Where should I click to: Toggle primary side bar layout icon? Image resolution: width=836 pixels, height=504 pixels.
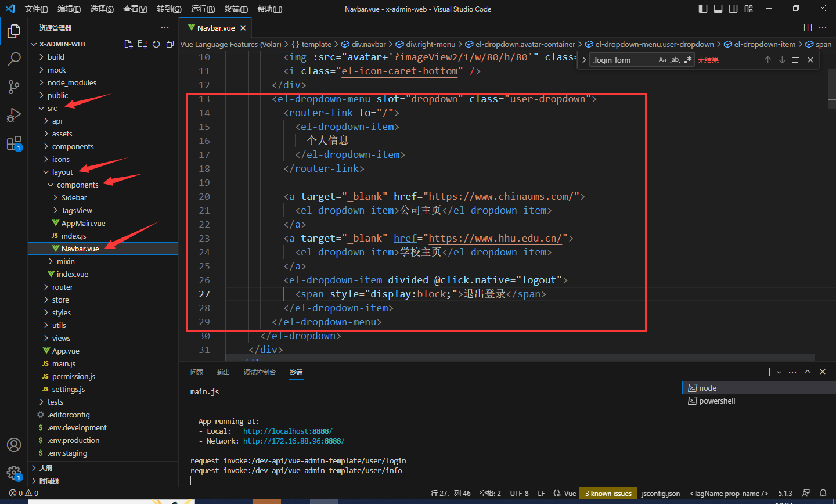(703, 9)
